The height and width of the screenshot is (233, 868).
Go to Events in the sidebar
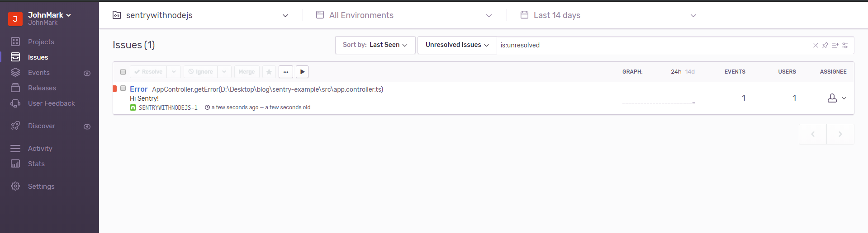point(39,73)
